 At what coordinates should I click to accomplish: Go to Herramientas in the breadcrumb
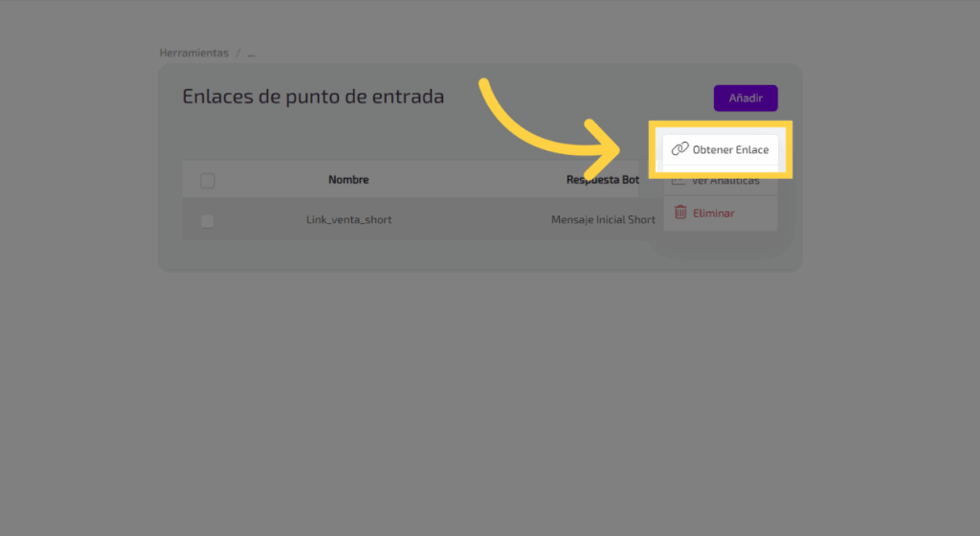[194, 53]
